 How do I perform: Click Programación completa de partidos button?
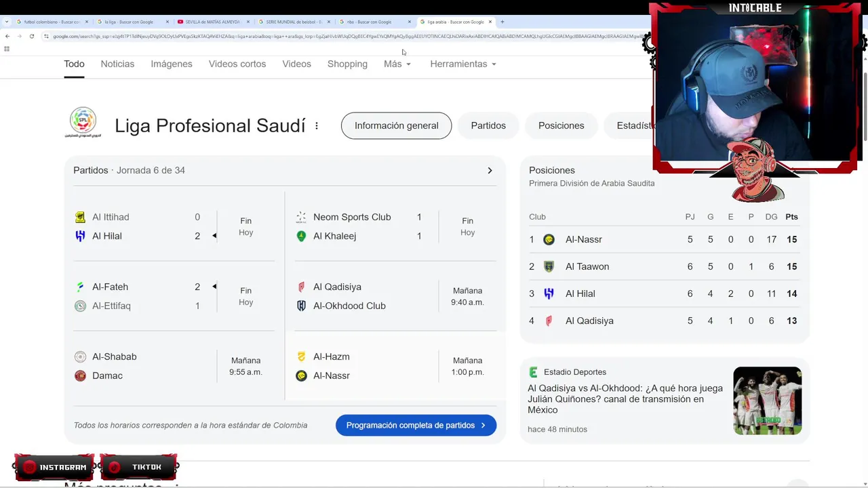416,425
